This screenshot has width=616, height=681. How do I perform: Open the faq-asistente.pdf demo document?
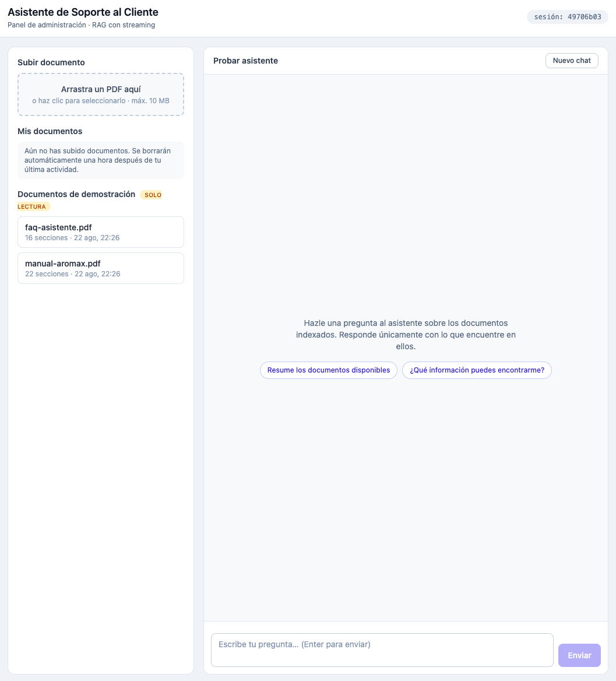[101, 232]
